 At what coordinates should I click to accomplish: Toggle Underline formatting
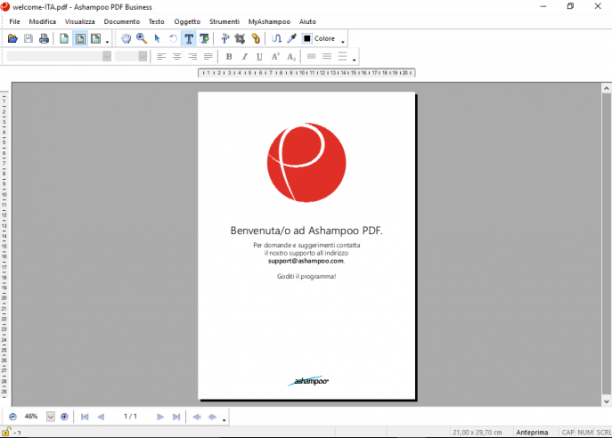260,57
